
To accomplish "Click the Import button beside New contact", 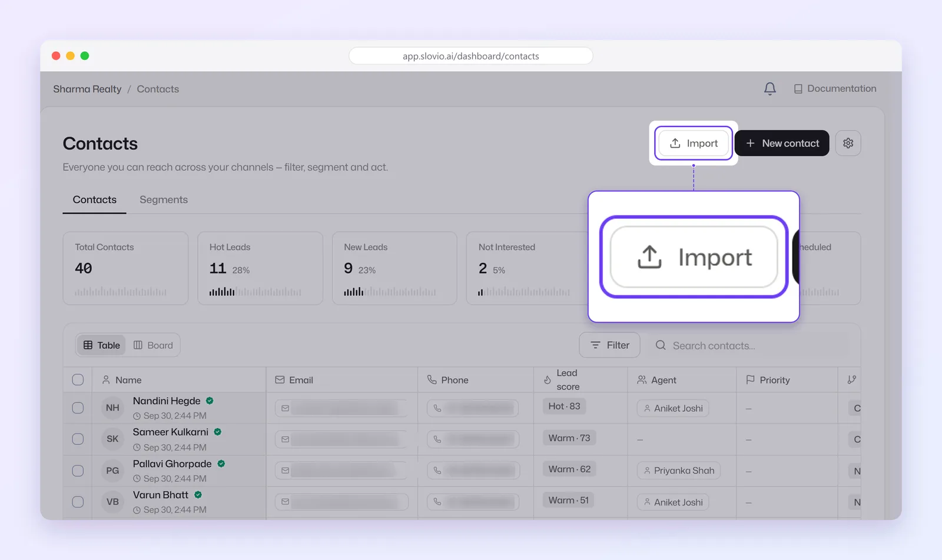I will click(694, 143).
